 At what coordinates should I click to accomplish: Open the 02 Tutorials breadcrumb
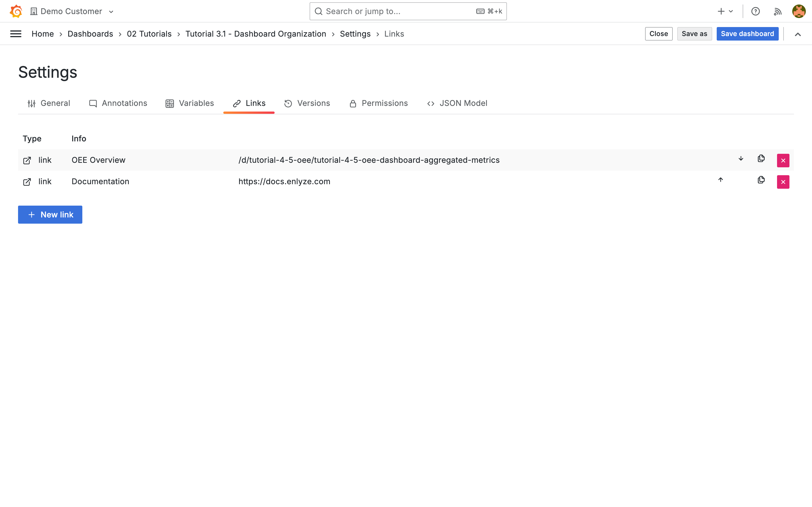(149, 34)
